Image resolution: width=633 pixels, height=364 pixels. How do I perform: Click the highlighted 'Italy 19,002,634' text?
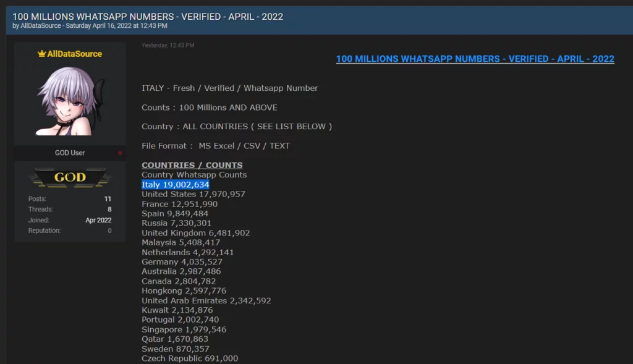click(x=176, y=185)
